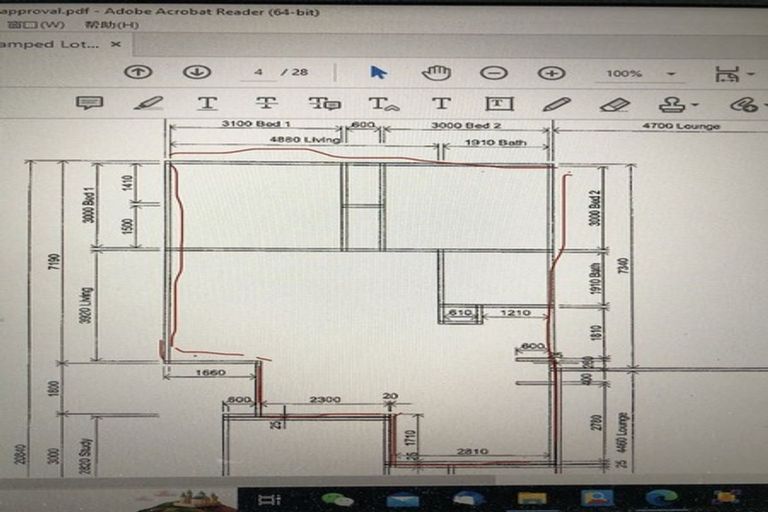Select the pencil drawing tool
This screenshot has height=512, width=768.
(557, 103)
